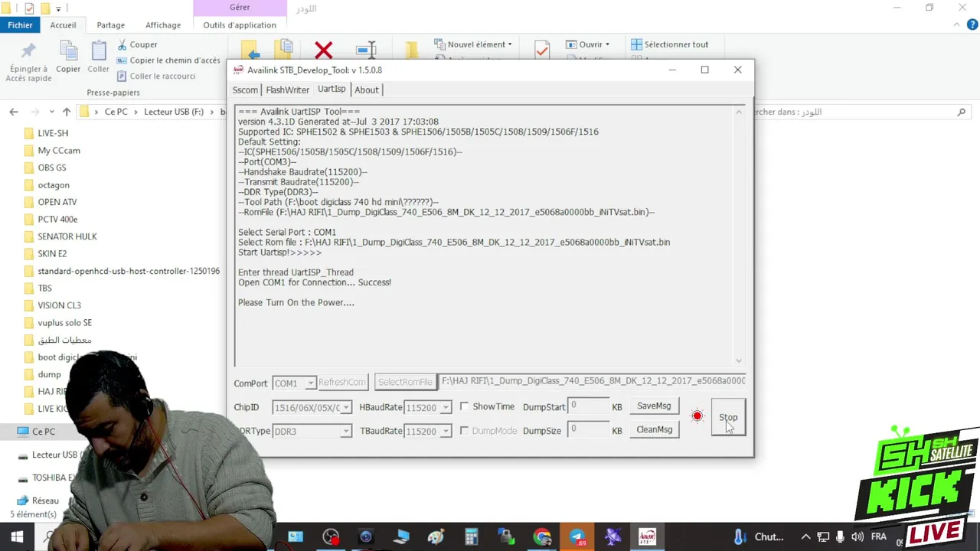The image size is (980, 551).
Task: Click the Windows Start button
Action: pyautogui.click(x=17, y=537)
